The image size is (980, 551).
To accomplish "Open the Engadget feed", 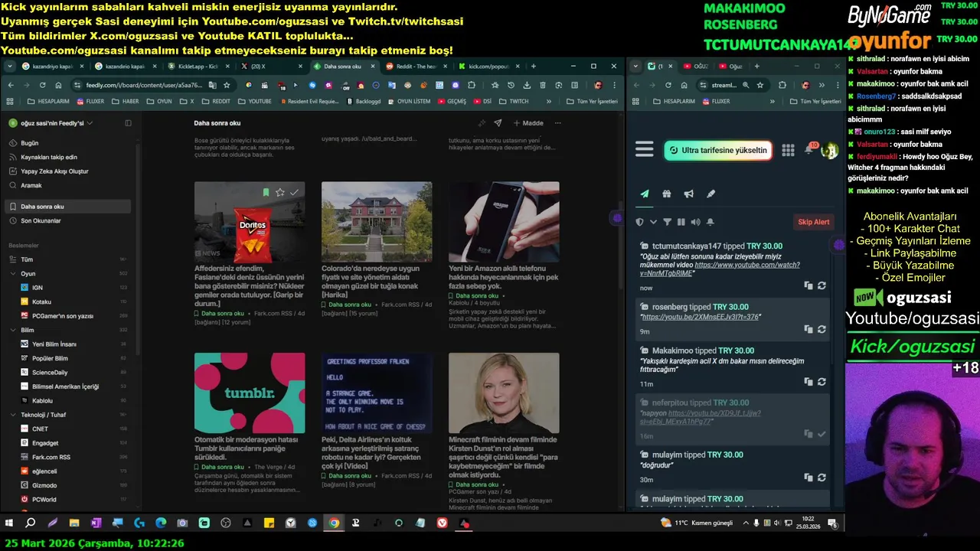I will 69,443.
